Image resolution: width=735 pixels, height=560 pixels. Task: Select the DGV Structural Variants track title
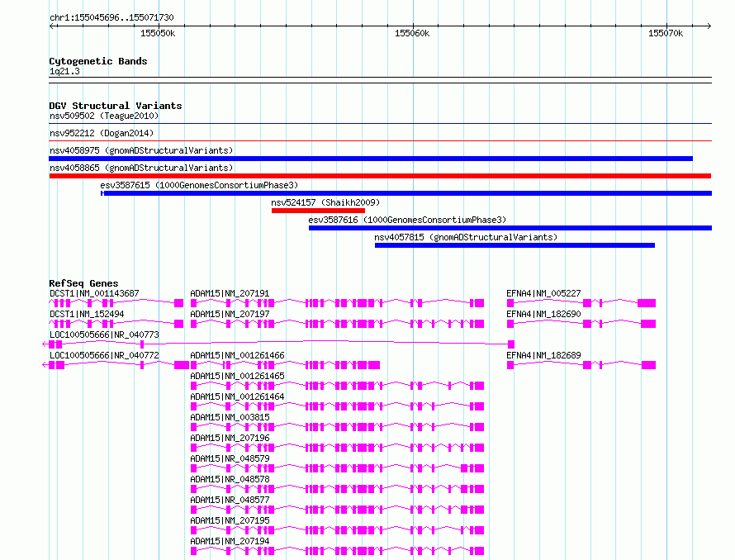116,106
